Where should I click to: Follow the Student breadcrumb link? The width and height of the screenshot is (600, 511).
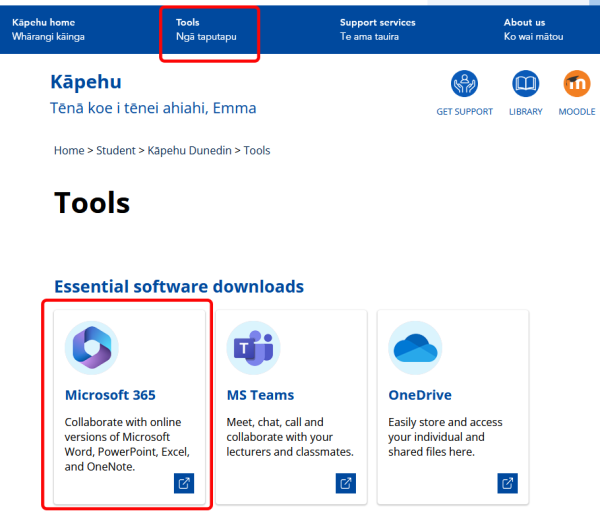[116, 150]
